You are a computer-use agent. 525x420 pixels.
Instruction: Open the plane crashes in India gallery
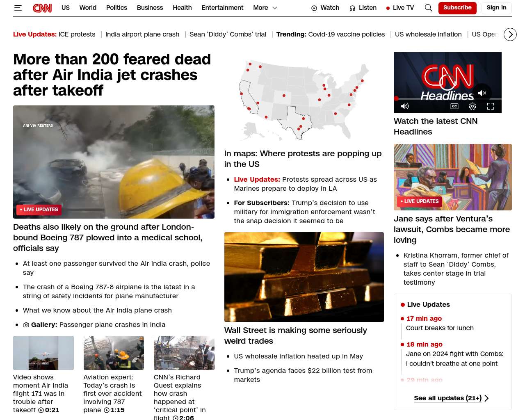94,325
